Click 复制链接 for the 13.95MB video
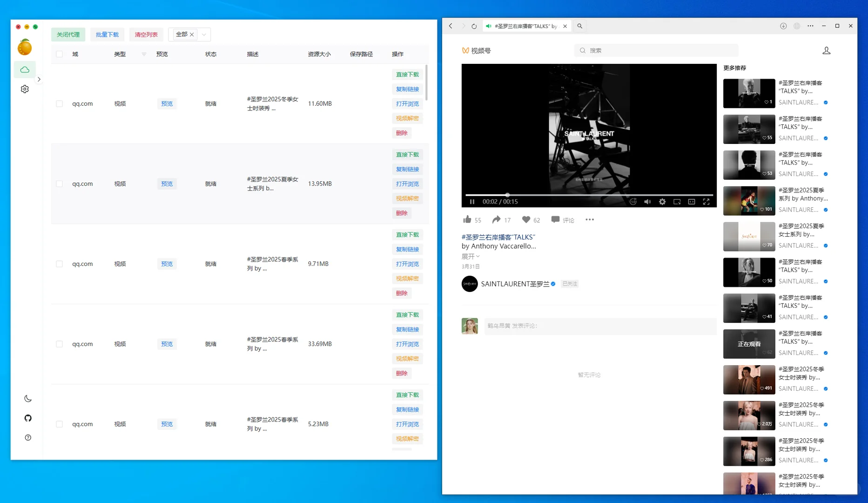 [407, 169]
